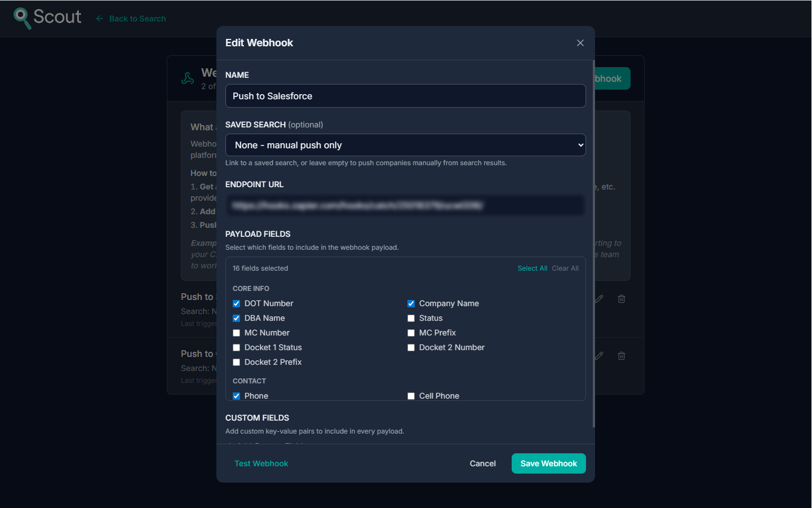Enable the Status payload field
This screenshot has width=812, height=508.
click(x=411, y=318)
